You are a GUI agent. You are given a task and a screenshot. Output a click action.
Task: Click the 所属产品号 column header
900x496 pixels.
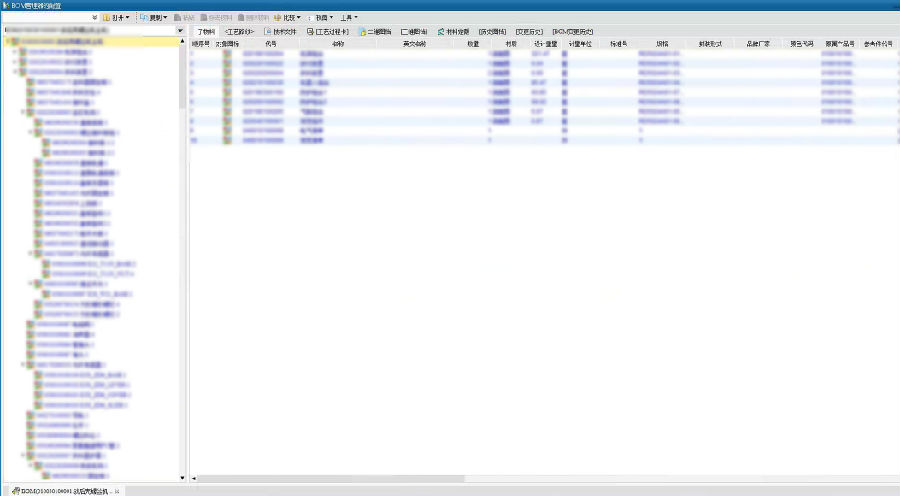840,44
